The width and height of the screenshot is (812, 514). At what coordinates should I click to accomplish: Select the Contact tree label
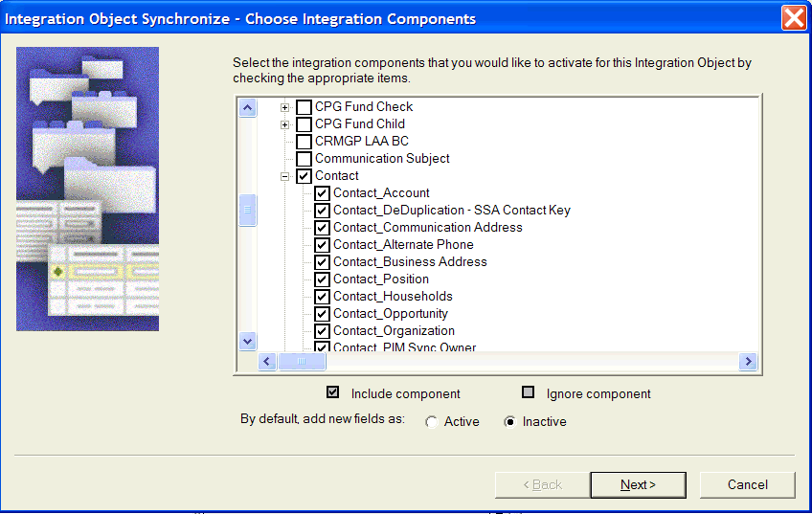[x=337, y=176]
